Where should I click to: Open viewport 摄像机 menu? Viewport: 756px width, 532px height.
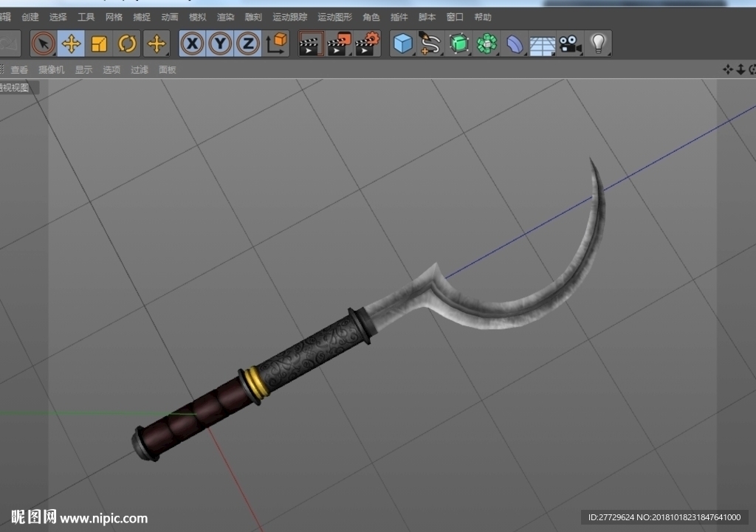(51, 70)
